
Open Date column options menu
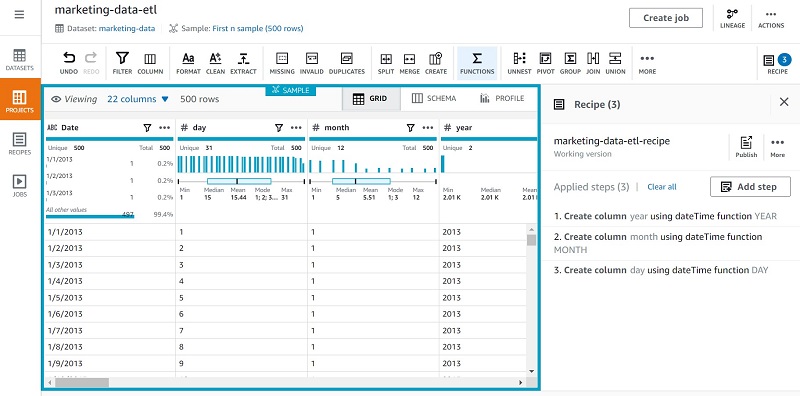point(164,128)
